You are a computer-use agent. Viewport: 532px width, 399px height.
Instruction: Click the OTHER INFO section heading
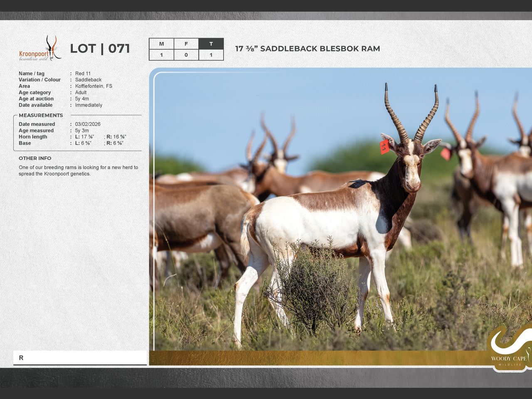tap(35, 158)
